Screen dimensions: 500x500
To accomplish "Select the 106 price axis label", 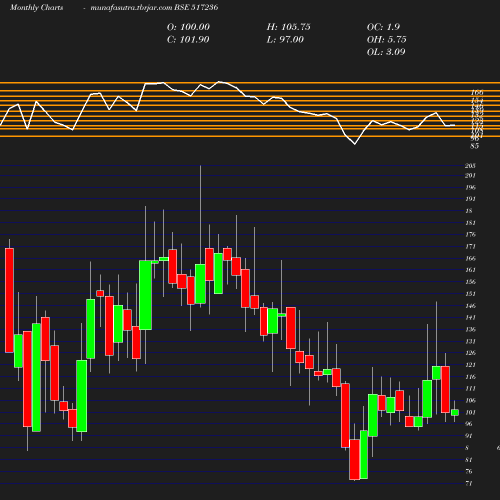I will point(470,401).
